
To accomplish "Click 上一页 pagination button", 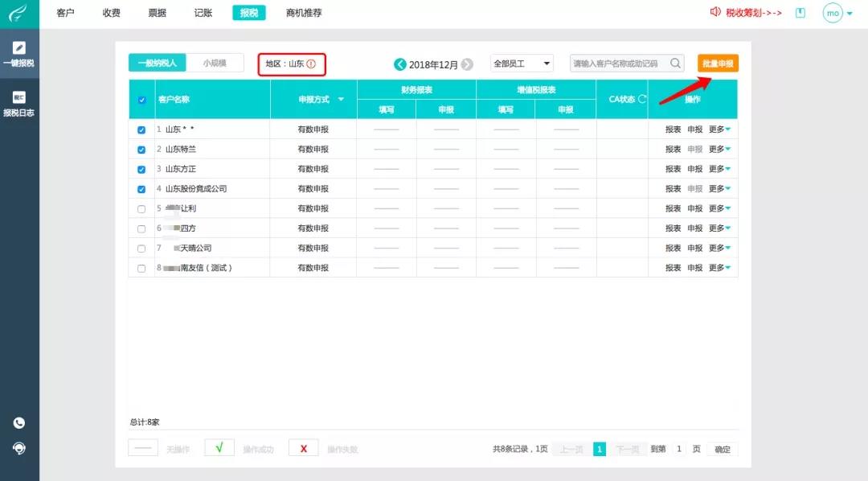I will click(x=571, y=449).
